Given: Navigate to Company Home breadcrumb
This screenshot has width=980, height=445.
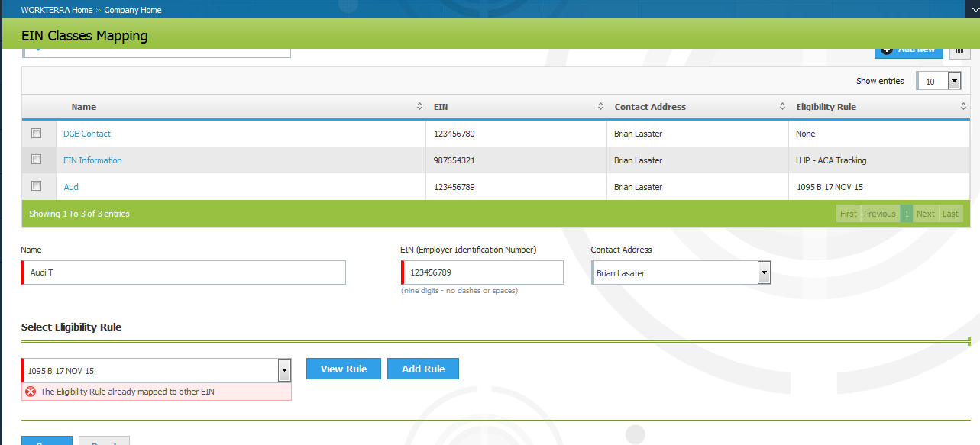Looking at the screenshot, I should click(133, 10).
